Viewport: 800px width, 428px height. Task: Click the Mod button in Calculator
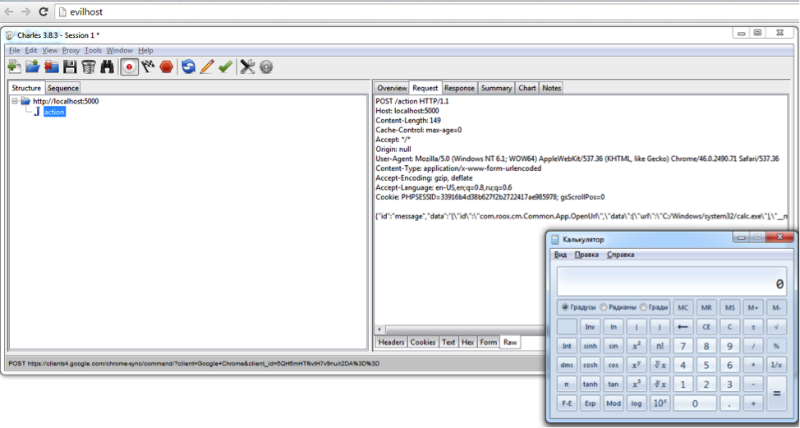click(x=613, y=403)
